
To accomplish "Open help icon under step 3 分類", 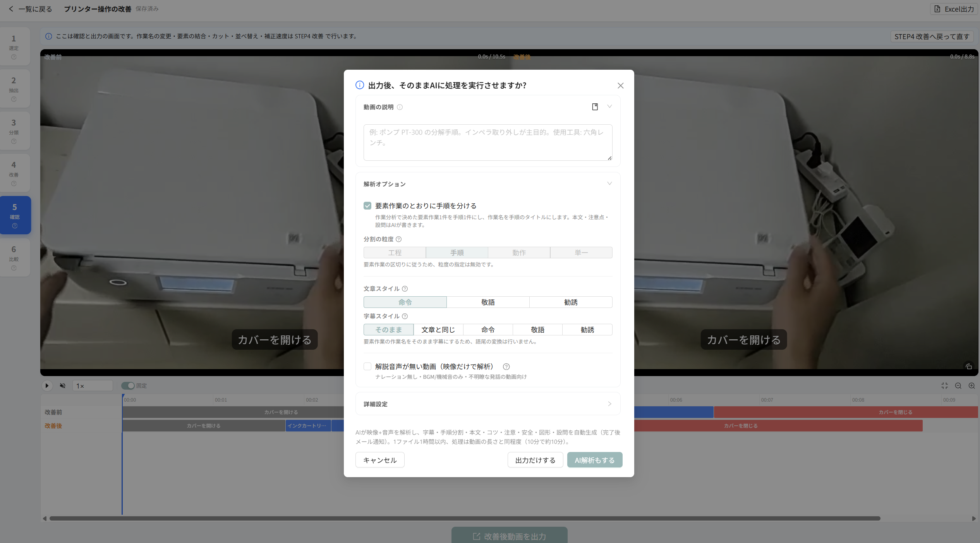I will point(14,141).
